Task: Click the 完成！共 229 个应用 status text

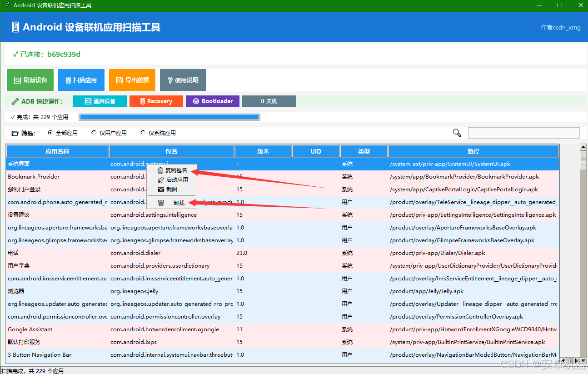Action: tap(40, 117)
